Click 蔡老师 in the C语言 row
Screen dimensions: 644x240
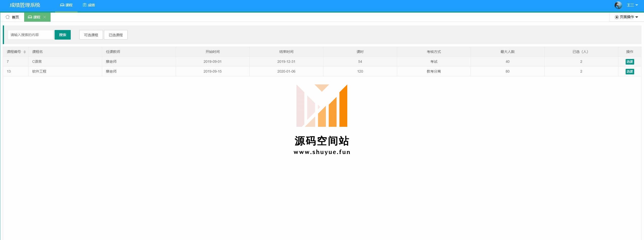pyautogui.click(x=111, y=62)
